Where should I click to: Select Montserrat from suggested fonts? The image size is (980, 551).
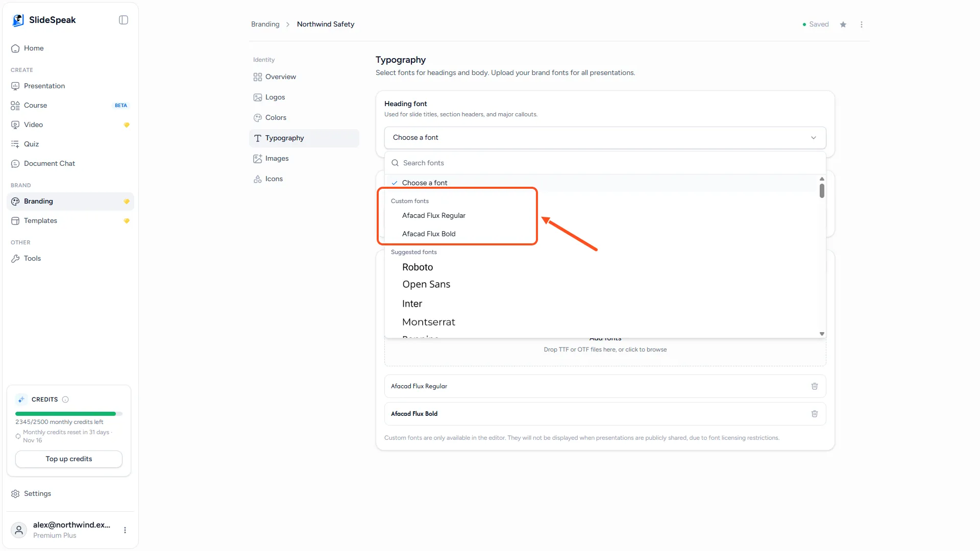[601, 322]
